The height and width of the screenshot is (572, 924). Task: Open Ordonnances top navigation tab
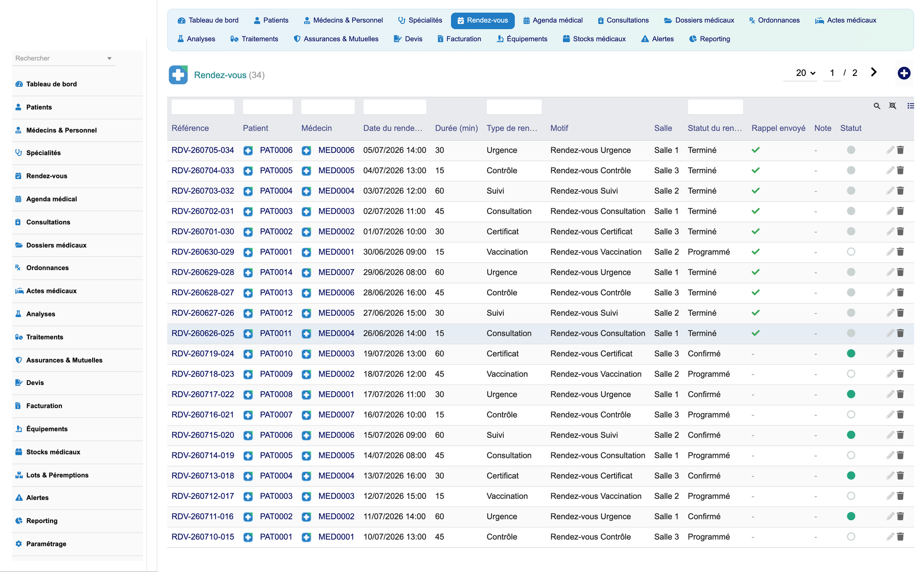[x=774, y=20]
